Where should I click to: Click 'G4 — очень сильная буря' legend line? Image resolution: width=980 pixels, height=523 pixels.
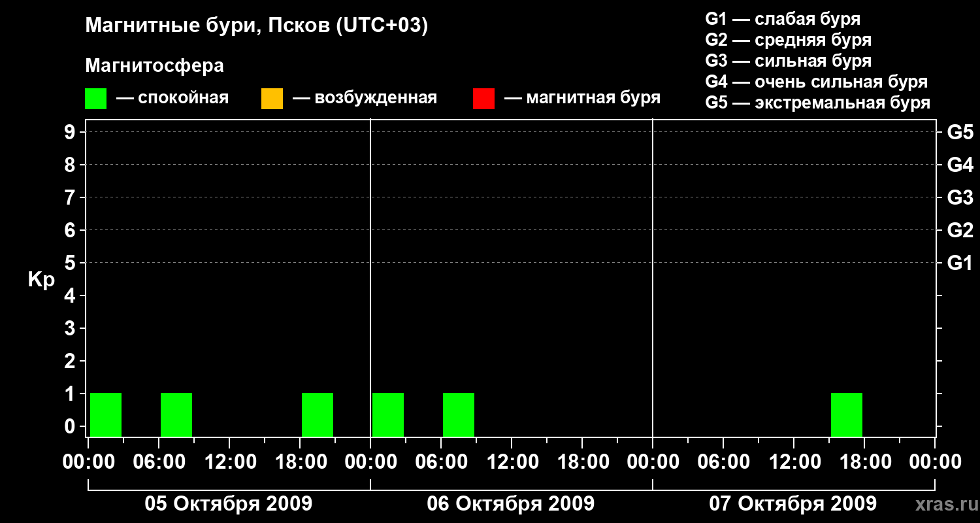point(817,82)
